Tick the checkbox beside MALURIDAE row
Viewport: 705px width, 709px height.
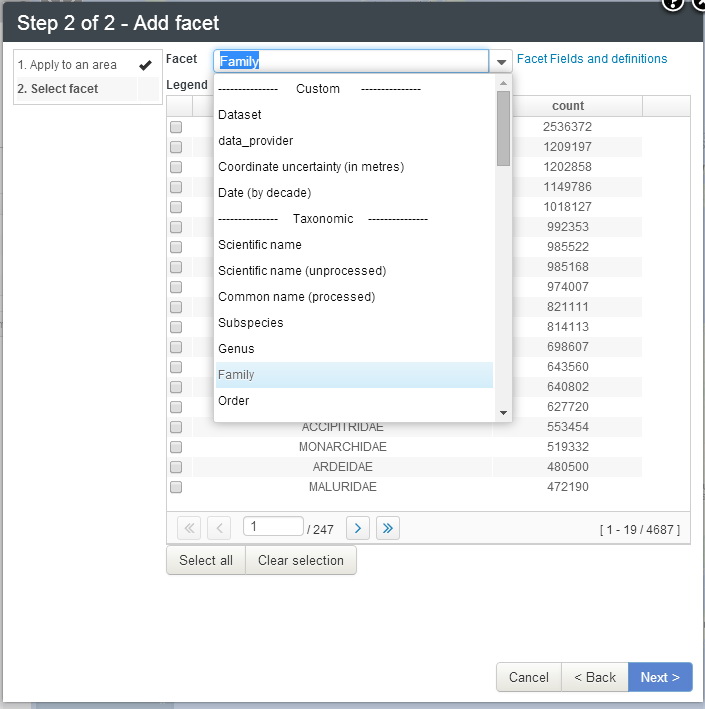[176, 487]
